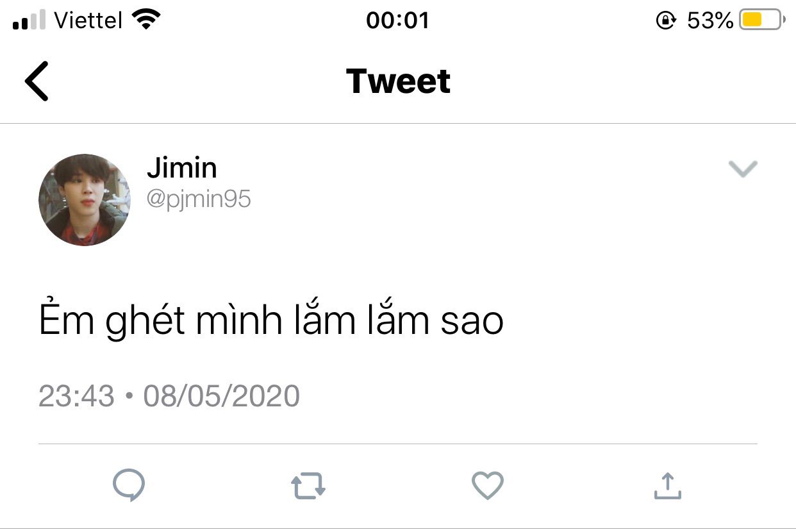Tap the Viettel carrier label
The image size is (796, 532).
click(x=88, y=21)
